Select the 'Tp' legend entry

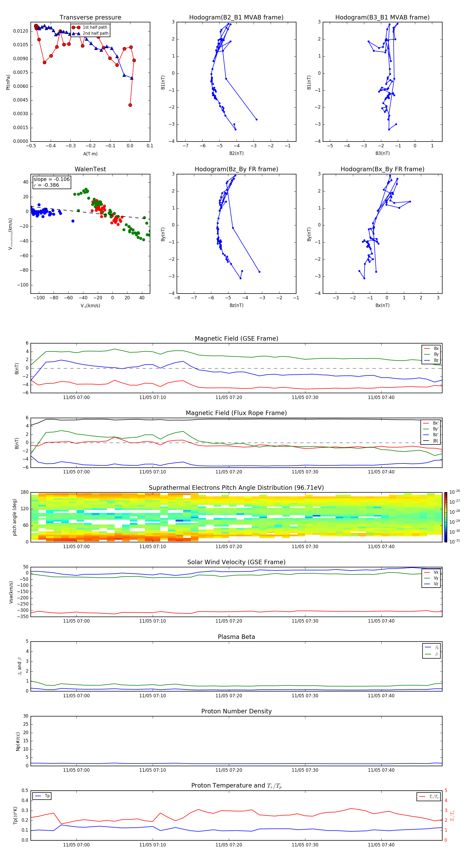tap(42, 796)
